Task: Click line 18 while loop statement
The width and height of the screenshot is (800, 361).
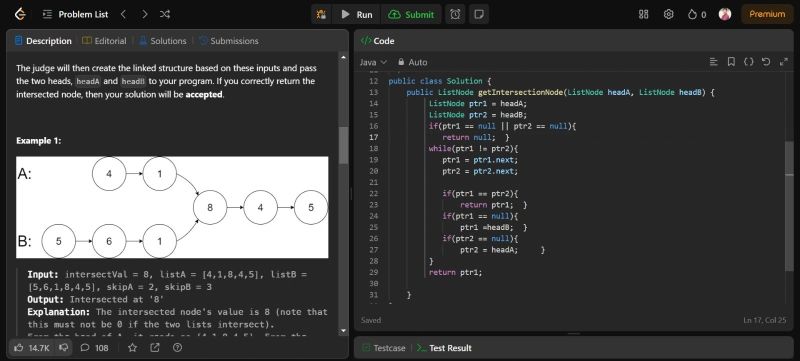Action: (473, 148)
